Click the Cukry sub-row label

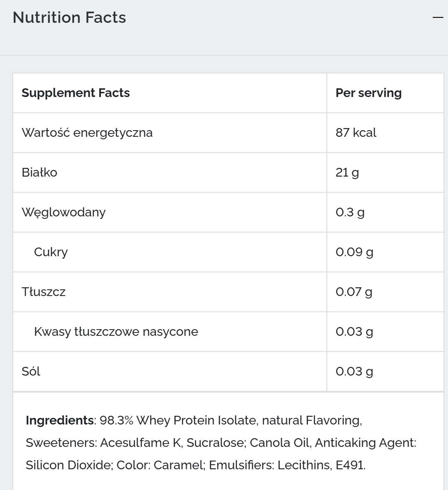click(51, 252)
